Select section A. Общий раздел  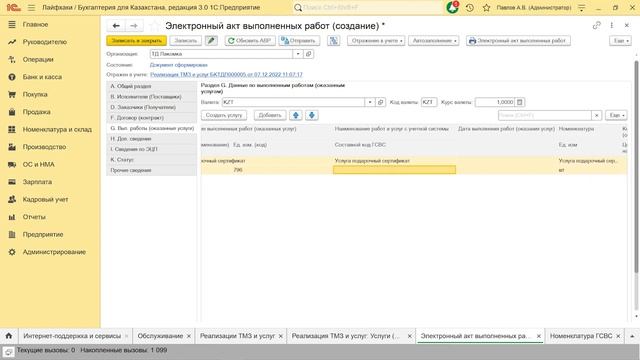151,87
